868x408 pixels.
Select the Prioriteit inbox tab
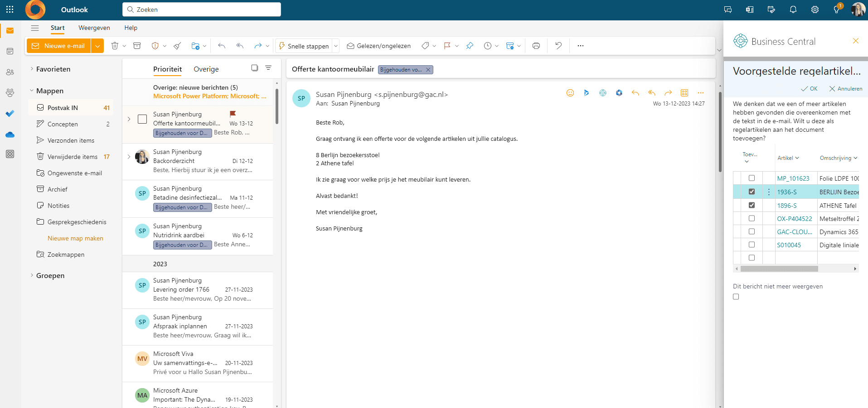pos(167,69)
